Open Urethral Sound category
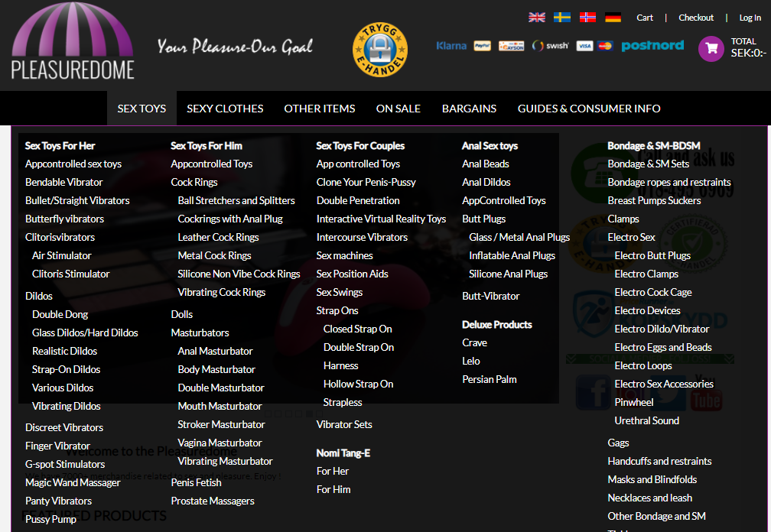This screenshot has height=532, width=771. [x=646, y=421]
